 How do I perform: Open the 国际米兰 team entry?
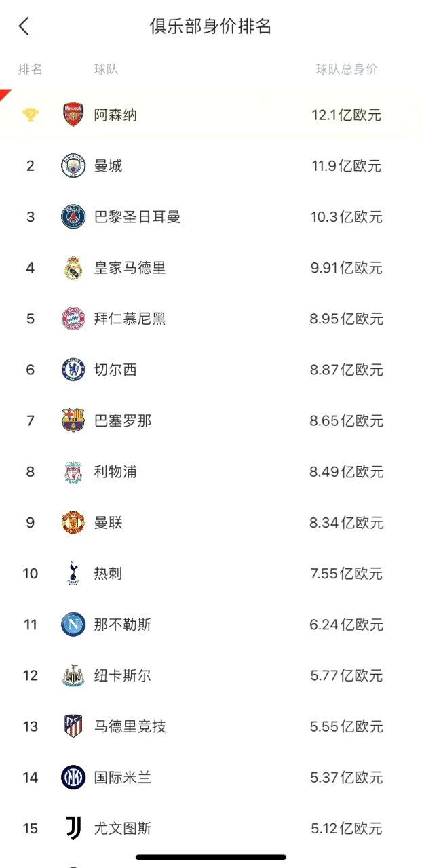[x=211, y=777]
